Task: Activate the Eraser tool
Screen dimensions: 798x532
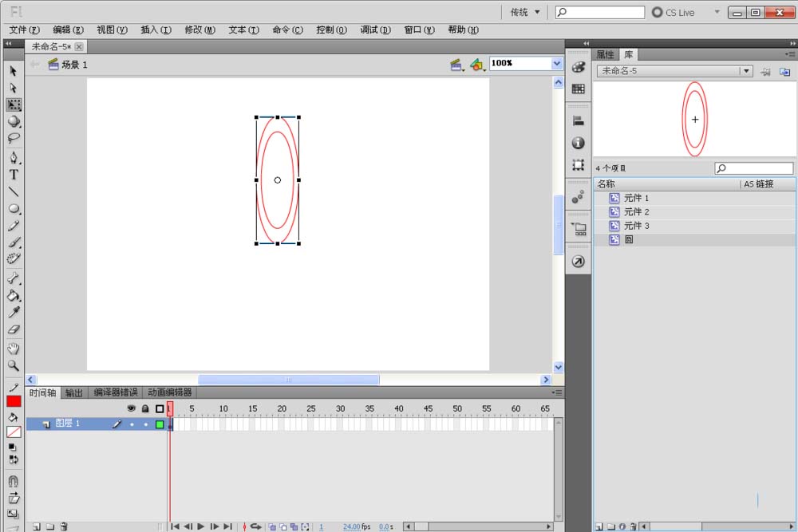Action: point(14,329)
